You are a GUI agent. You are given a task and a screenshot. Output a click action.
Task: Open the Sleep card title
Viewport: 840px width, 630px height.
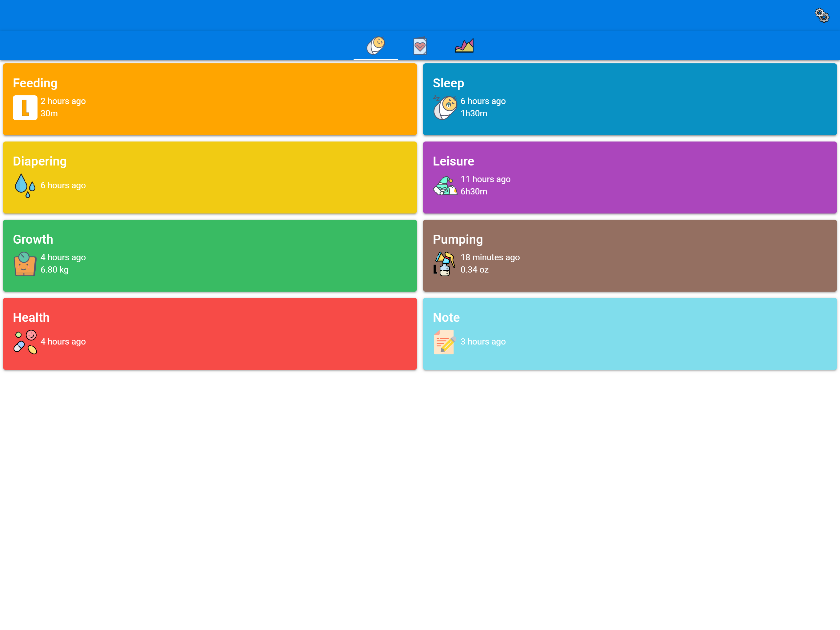(x=448, y=83)
